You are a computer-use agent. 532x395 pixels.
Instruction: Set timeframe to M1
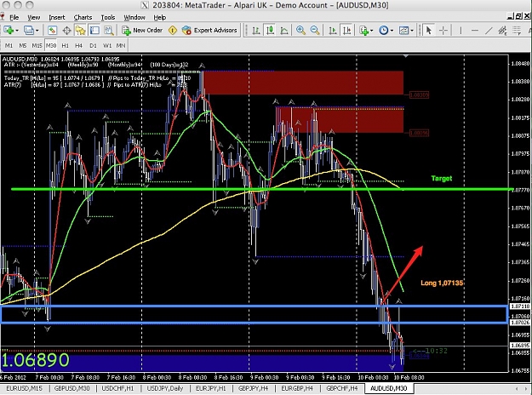(9, 45)
